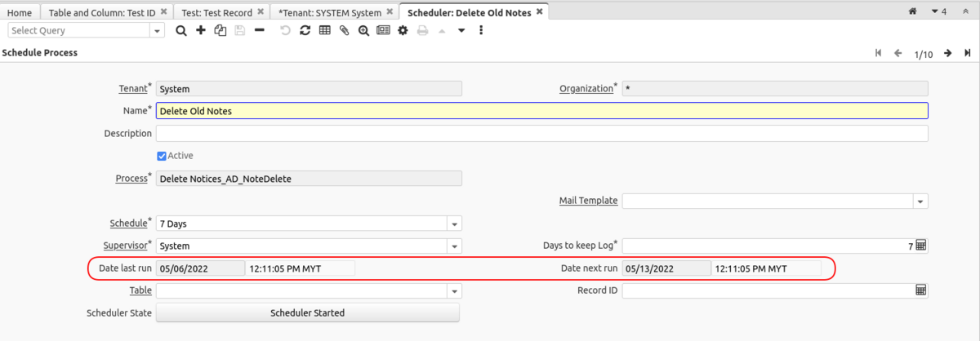Uncheck the Active checkbox
The image size is (980, 341).
point(161,156)
